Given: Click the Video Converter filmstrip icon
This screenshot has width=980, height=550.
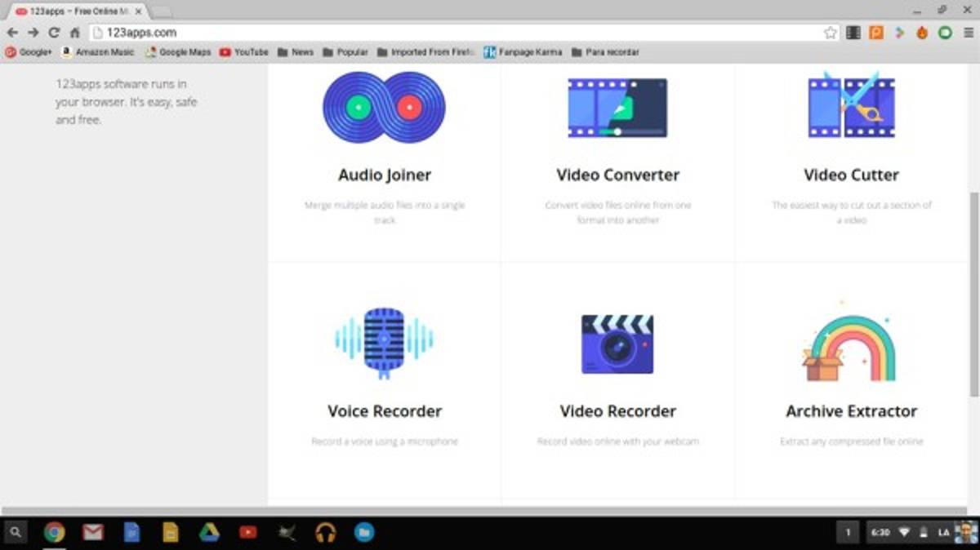Looking at the screenshot, I should (617, 108).
